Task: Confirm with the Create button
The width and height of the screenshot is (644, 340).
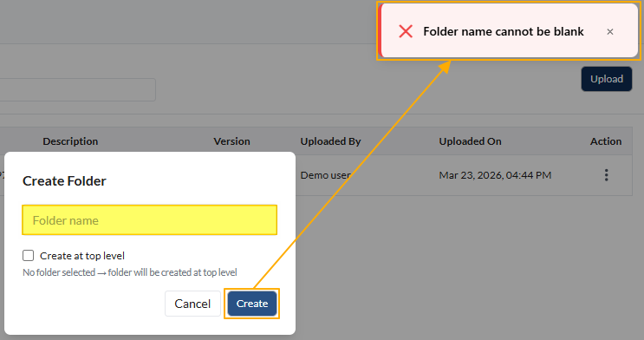Action: coord(252,304)
